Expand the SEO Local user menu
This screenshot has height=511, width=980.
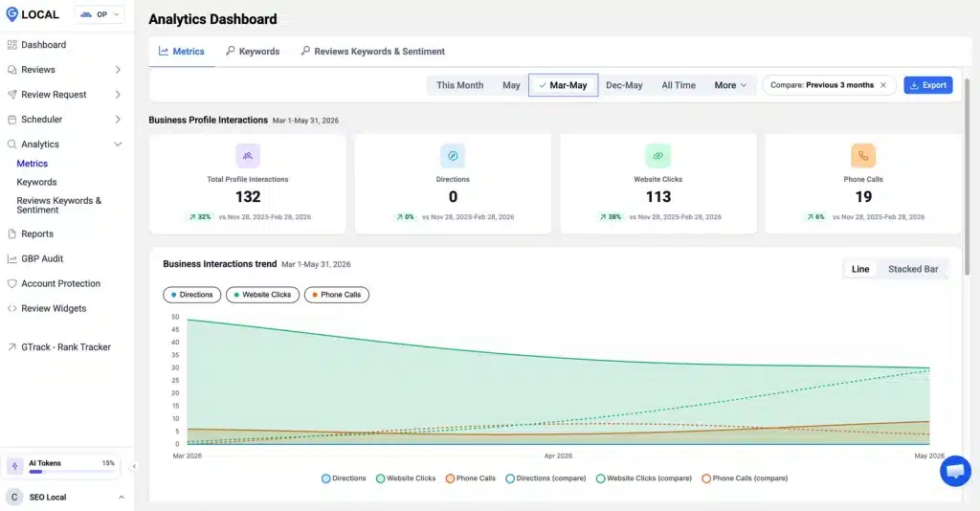click(x=122, y=498)
